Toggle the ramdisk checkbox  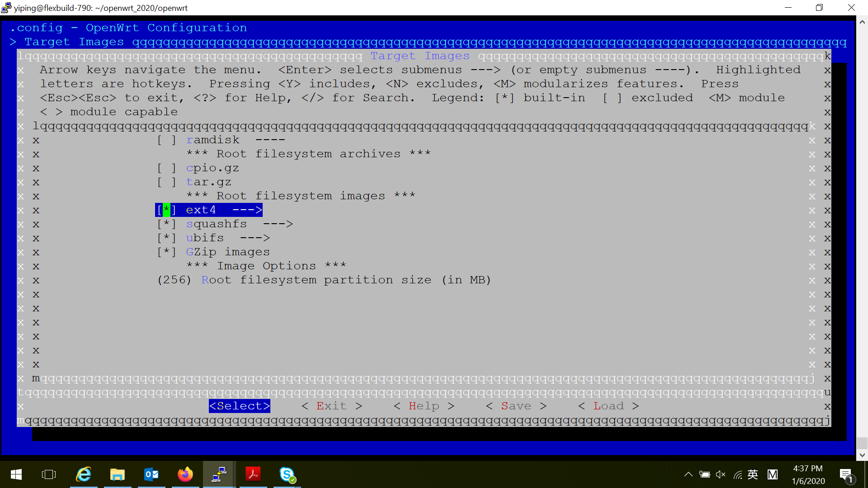point(166,140)
